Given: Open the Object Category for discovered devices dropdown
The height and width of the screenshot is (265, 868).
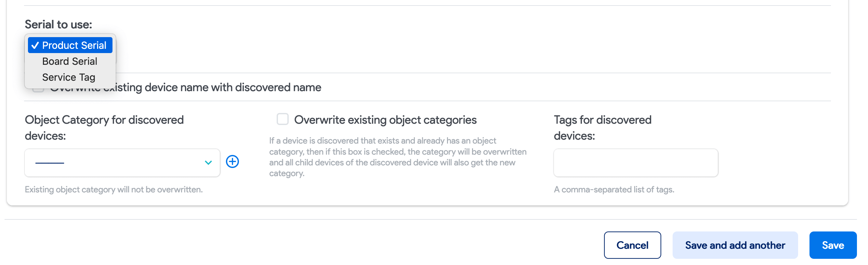Looking at the screenshot, I should point(122,163).
